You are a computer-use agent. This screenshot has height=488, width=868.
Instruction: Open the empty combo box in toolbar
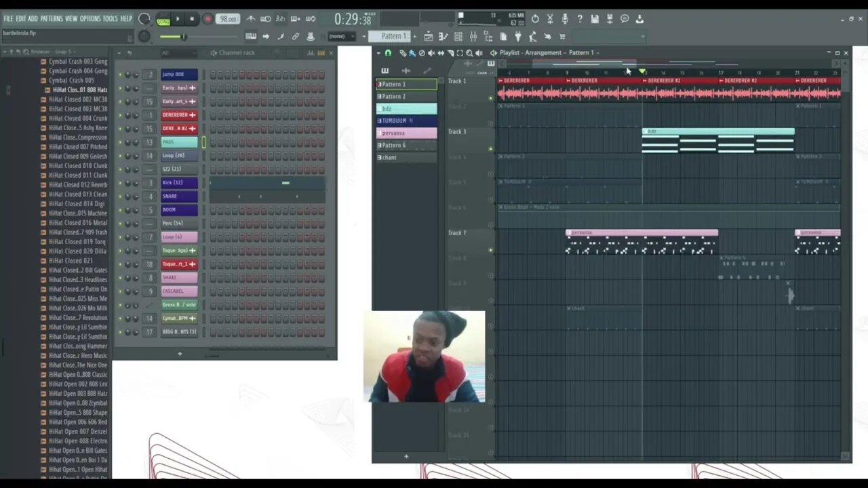point(608,37)
